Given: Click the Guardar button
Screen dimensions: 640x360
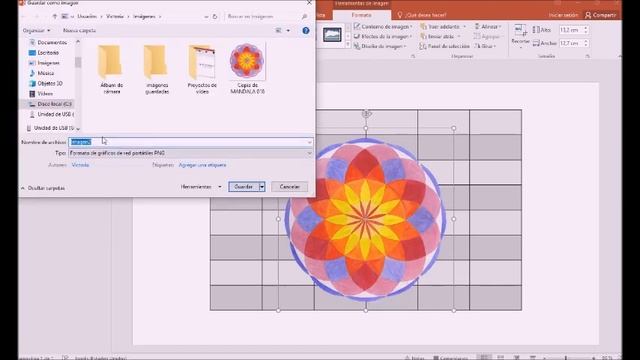Looking at the screenshot, I should [243, 187].
